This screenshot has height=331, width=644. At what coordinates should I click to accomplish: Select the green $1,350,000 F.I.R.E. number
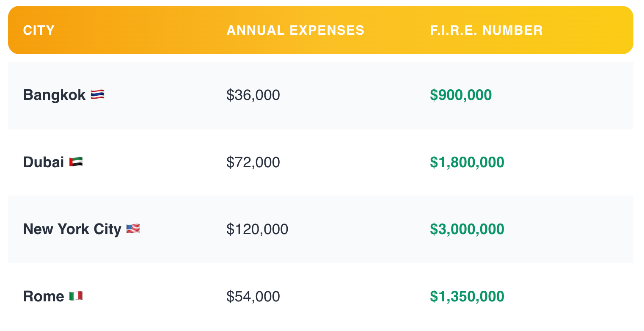coord(467,296)
